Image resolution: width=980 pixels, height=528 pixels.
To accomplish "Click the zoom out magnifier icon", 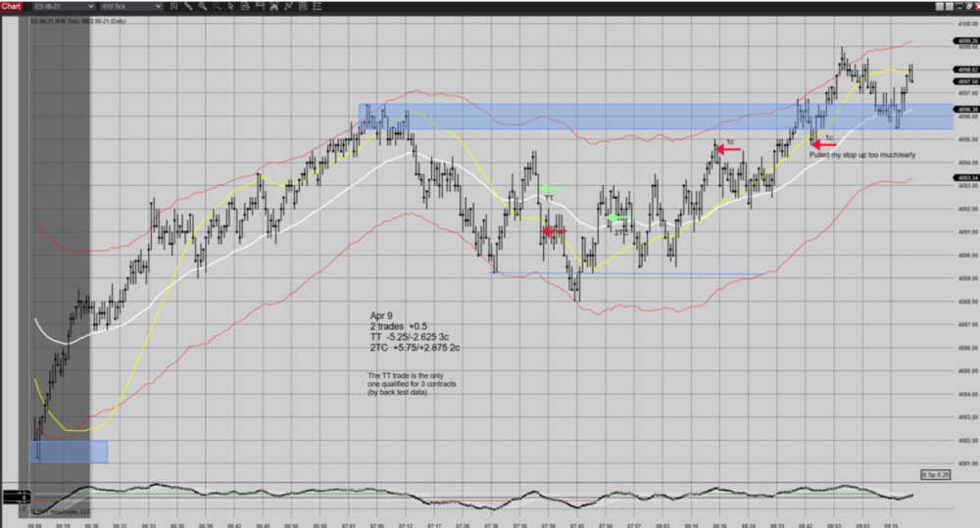I will 213,6.
